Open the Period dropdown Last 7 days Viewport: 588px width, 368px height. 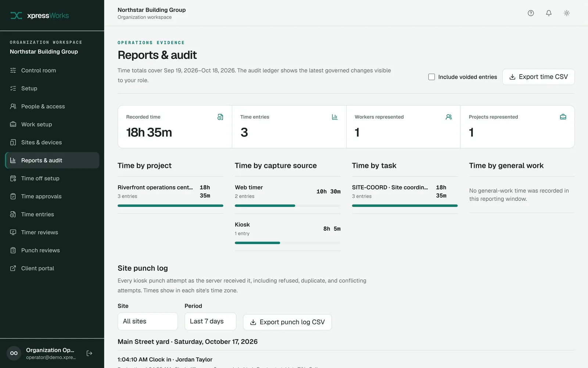(x=210, y=321)
